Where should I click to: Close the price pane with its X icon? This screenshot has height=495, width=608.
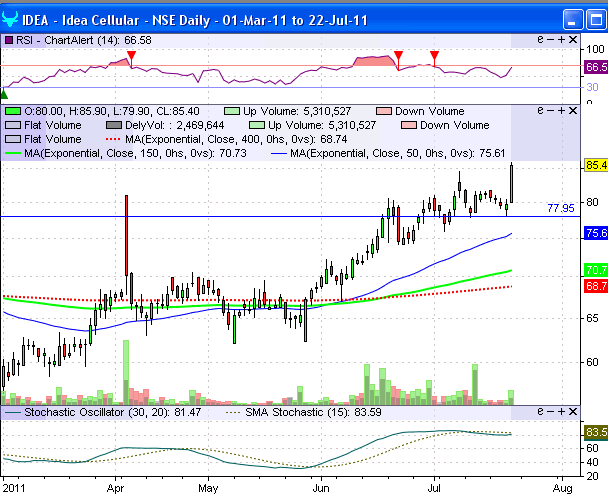[573, 111]
